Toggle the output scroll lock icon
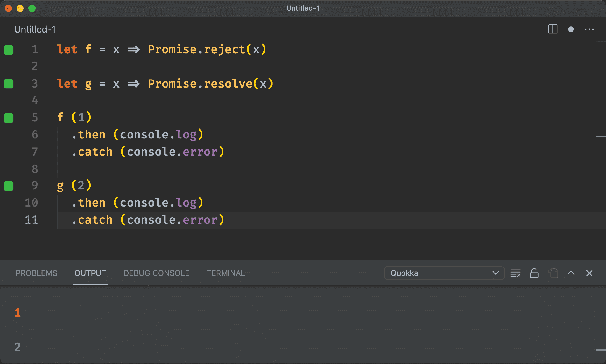Screen dimensions: 606x364 (x=534, y=273)
